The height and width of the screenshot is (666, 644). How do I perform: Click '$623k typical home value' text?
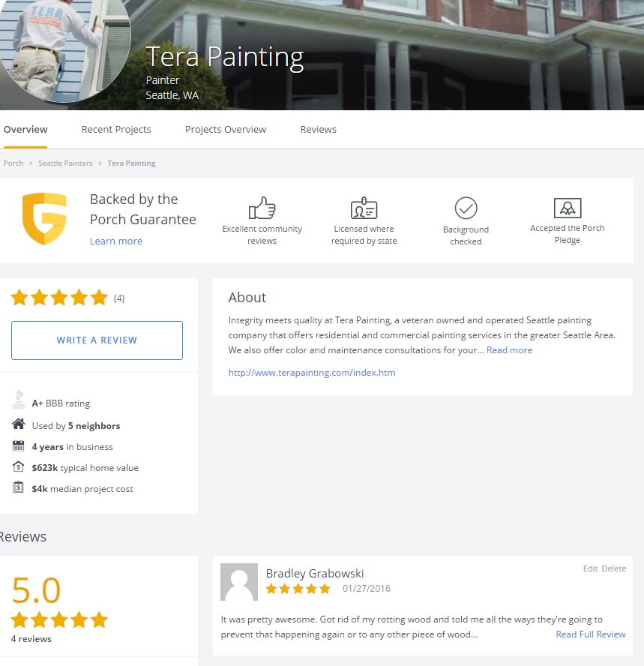85,468
